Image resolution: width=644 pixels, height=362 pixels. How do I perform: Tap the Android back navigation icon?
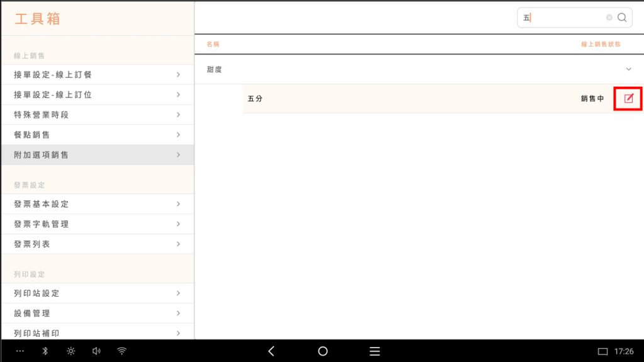coord(271,351)
